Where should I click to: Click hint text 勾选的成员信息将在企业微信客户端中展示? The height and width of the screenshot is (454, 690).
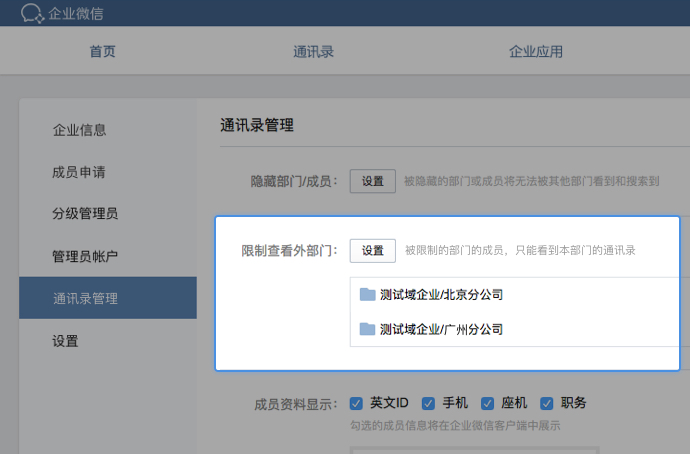click(455, 425)
